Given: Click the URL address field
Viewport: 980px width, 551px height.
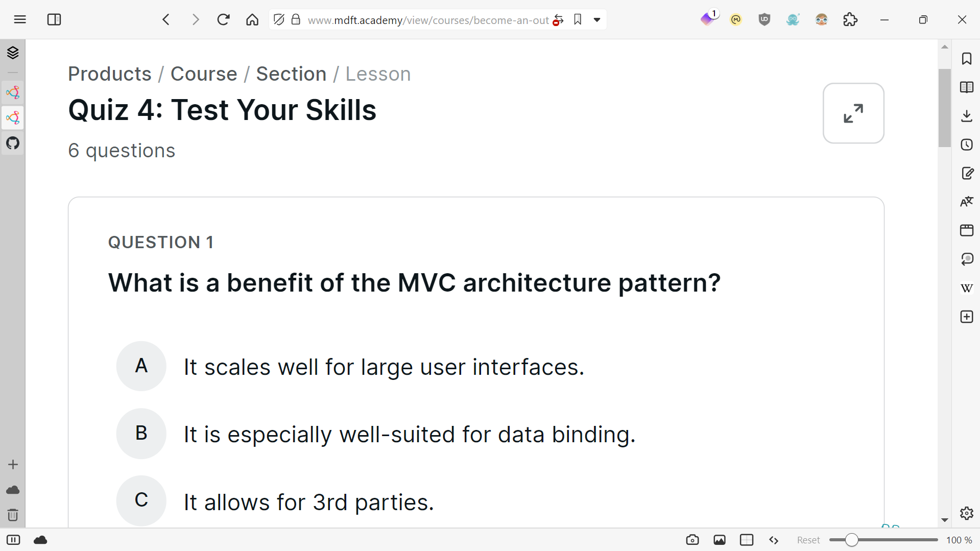Looking at the screenshot, I should point(428,20).
